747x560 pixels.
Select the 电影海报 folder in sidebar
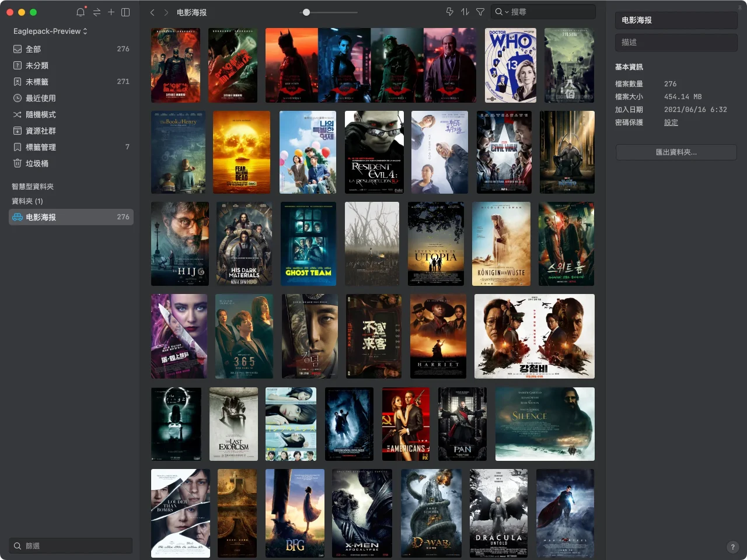pyautogui.click(x=71, y=217)
